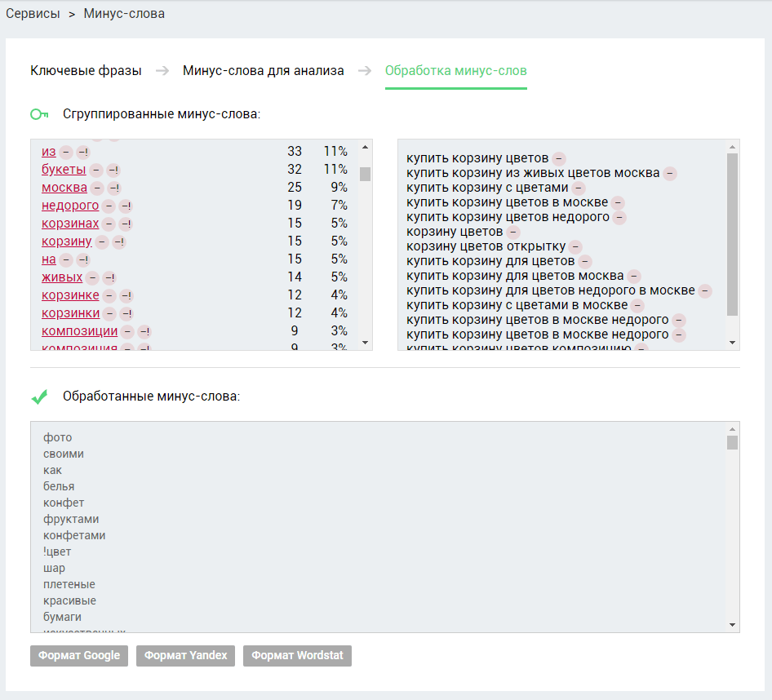Click the processed word «плетеные»
This screenshot has height=700, width=772.
[x=69, y=584]
